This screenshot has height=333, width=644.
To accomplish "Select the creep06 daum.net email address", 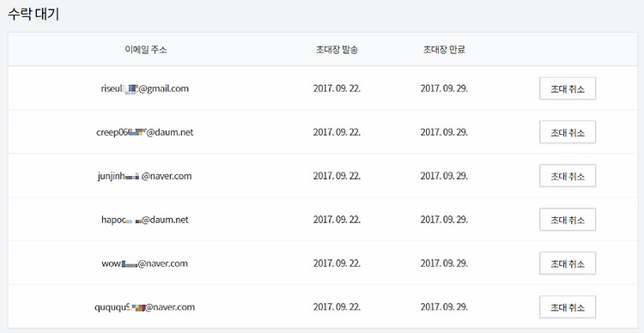I will coord(144,132).
